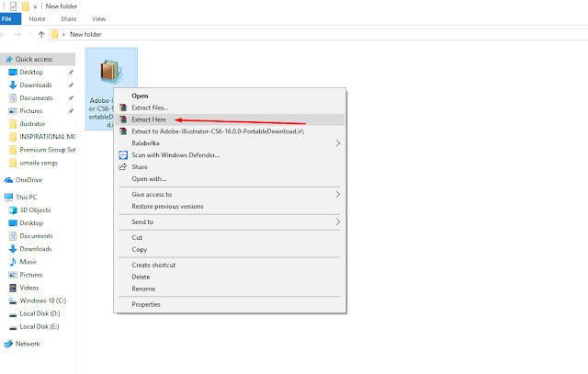Viewport: 588px width, 374px height.
Task: Expand the Balabolka submenu arrow
Action: tap(338, 143)
